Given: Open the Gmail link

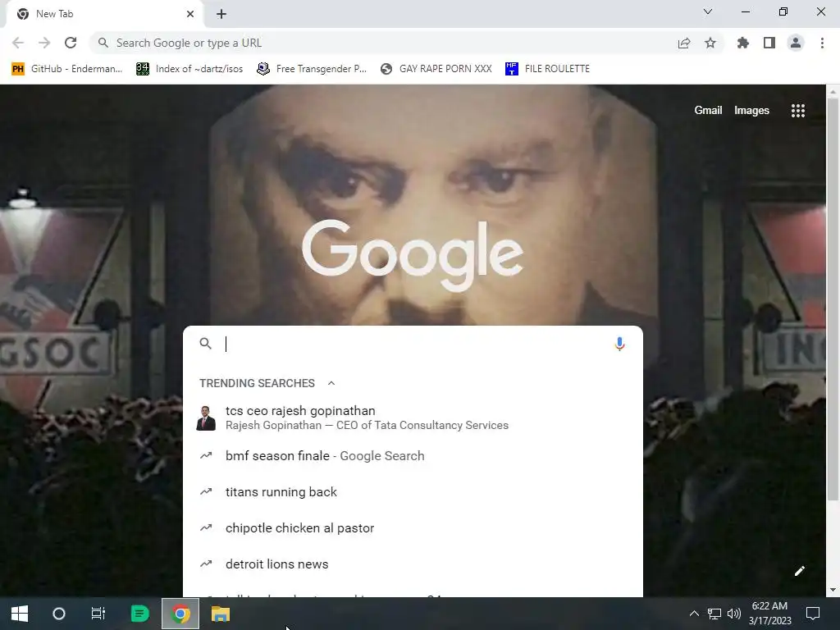Looking at the screenshot, I should tap(708, 111).
